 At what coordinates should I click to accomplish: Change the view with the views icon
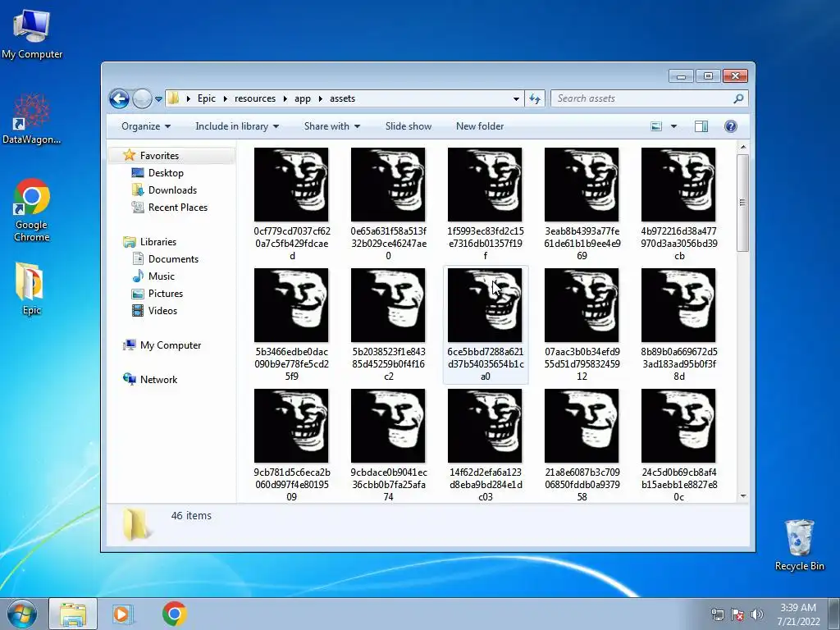coord(655,126)
